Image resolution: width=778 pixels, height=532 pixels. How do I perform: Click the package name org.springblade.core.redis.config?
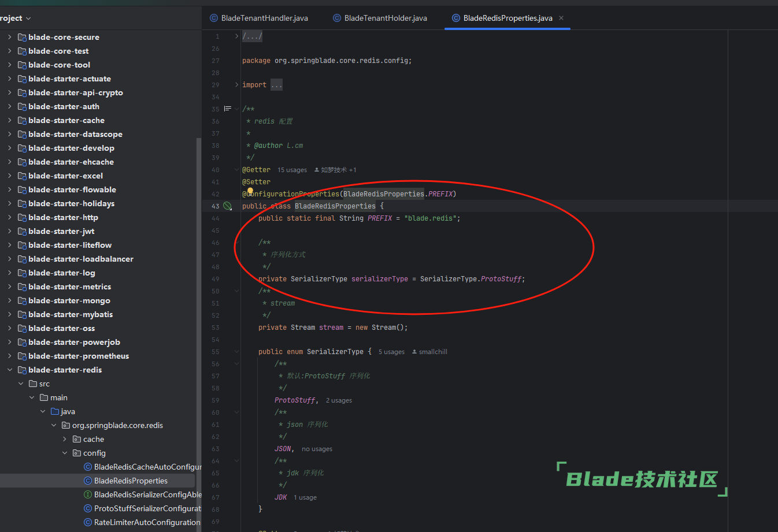pyautogui.click(x=341, y=61)
